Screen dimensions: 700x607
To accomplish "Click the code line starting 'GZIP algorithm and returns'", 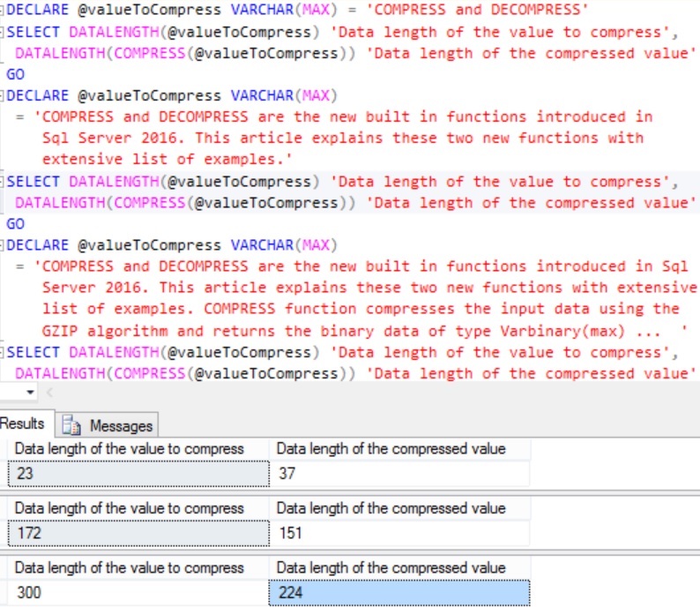I will [364, 331].
